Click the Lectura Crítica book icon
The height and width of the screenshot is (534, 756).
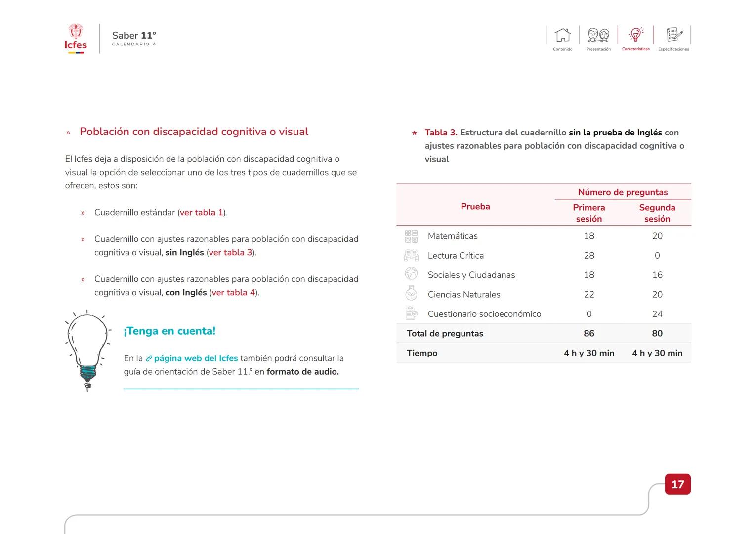point(411,256)
